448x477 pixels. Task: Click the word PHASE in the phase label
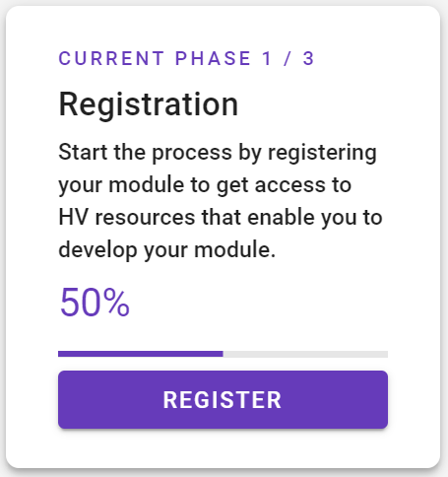pos(214,59)
